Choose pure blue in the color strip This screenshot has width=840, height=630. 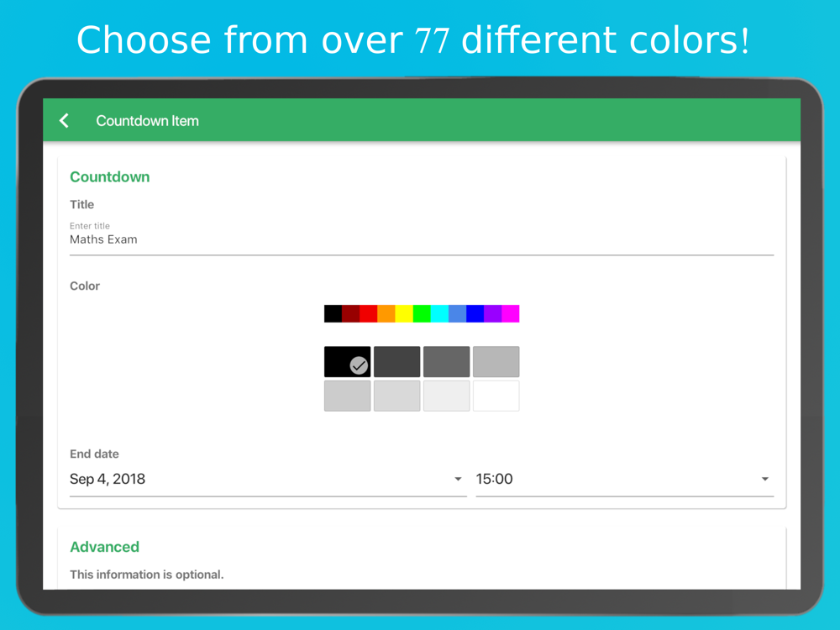click(x=475, y=313)
